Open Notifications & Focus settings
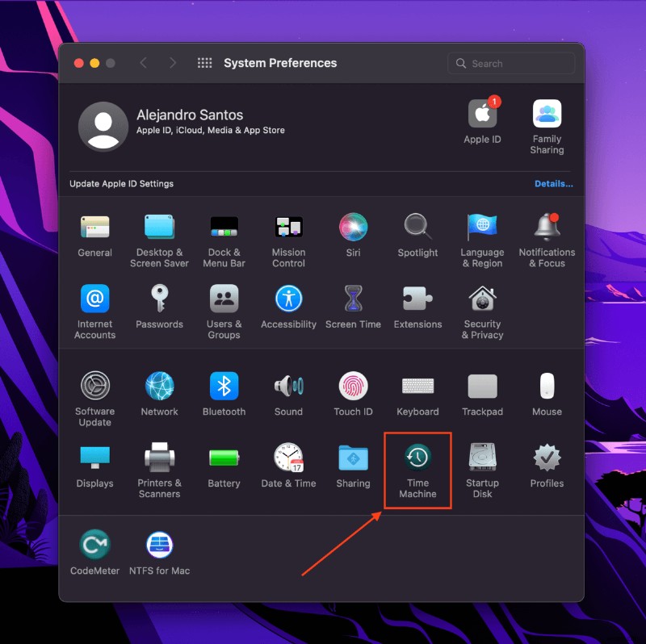This screenshot has width=646, height=644. [547, 230]
